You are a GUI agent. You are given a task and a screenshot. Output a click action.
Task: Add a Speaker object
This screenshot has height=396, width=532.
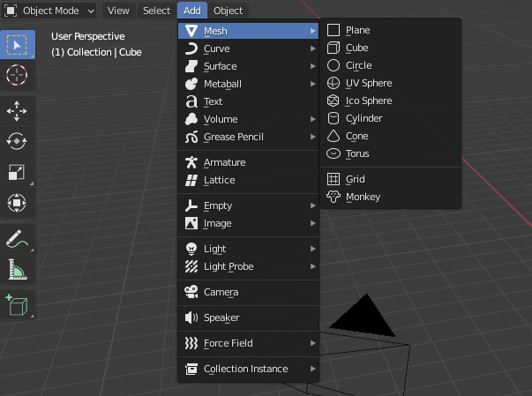249,318
